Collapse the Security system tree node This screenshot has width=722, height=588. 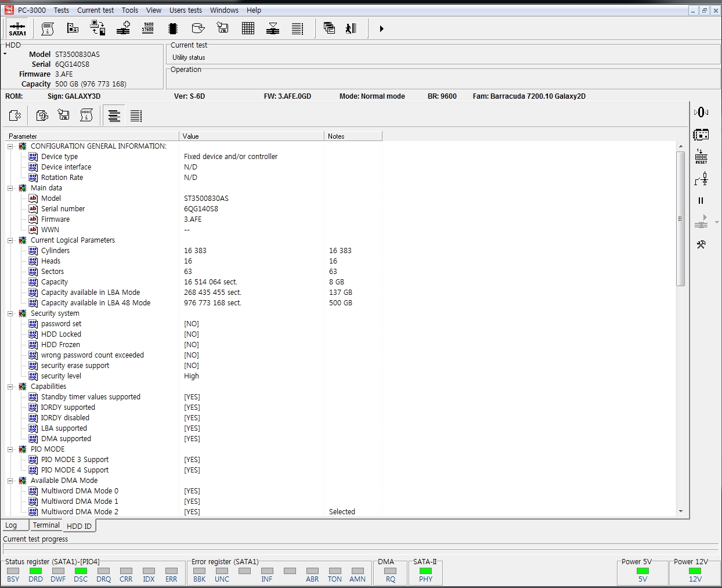click(10, 313)
